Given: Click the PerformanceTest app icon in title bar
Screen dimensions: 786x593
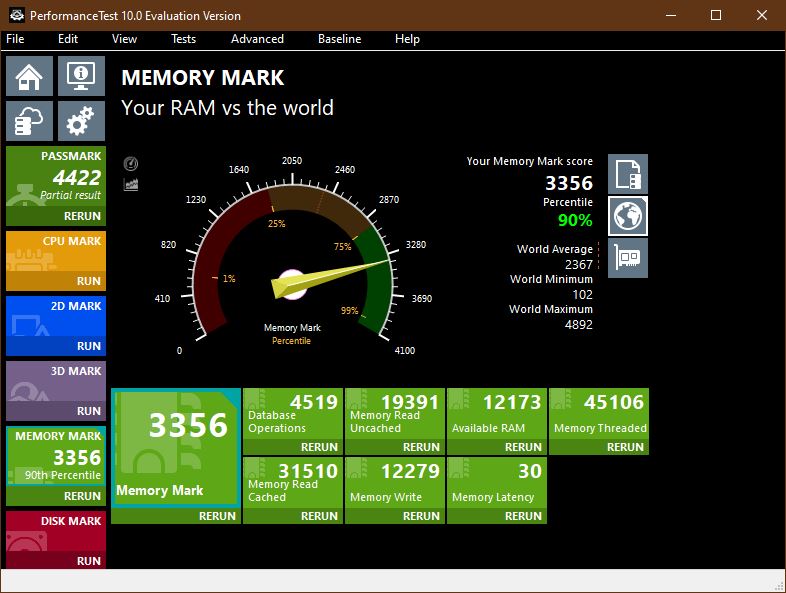Looking at the screenshot, I should pyautogui.click(x=17, y=16).
